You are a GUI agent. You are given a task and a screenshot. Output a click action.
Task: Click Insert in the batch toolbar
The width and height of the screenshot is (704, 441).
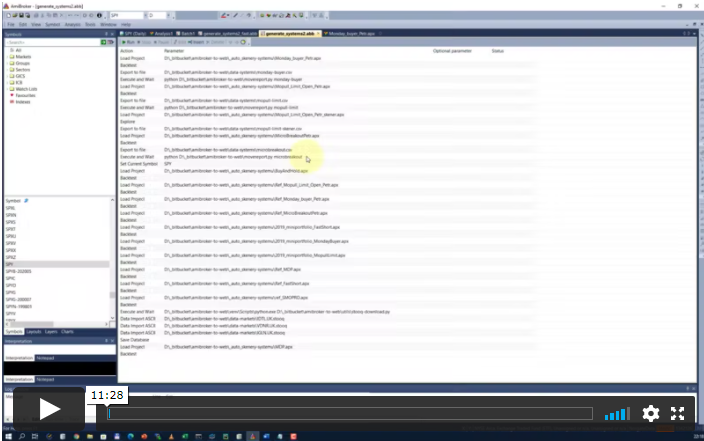tap(196, 42)
